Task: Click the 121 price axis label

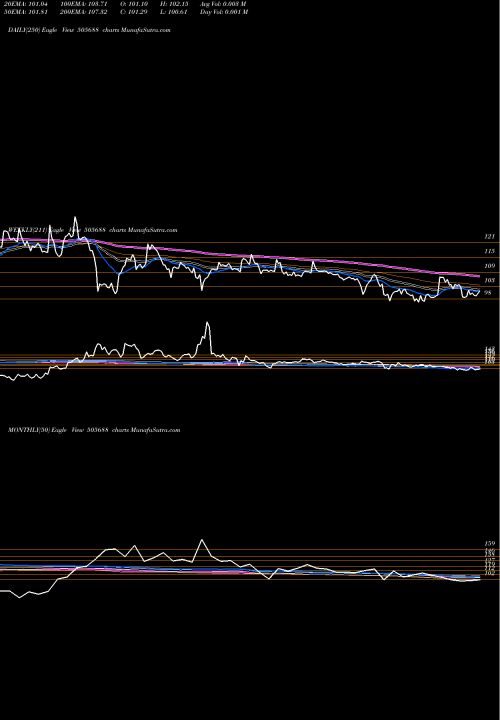Action: [x=489, y=236]
